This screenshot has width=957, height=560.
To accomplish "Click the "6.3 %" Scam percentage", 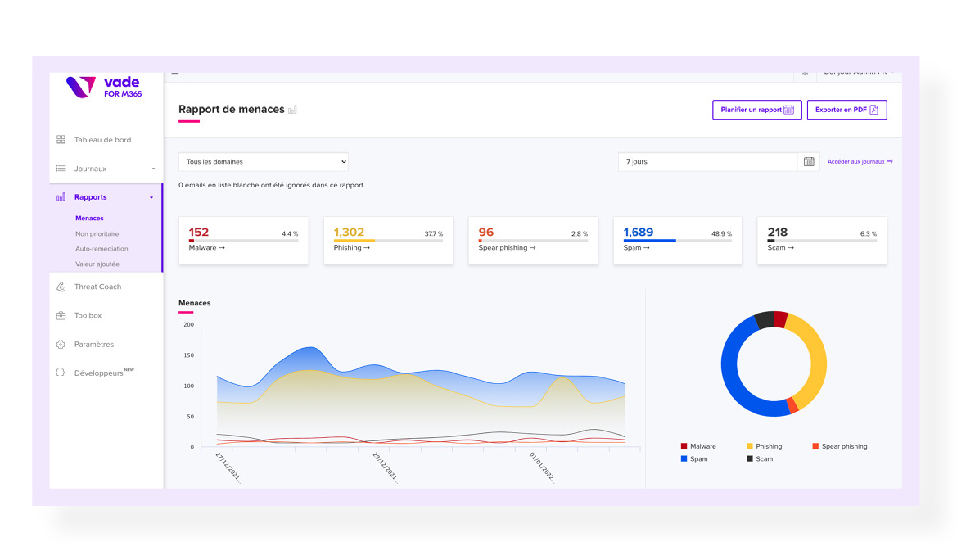I will tap(869, 234).
